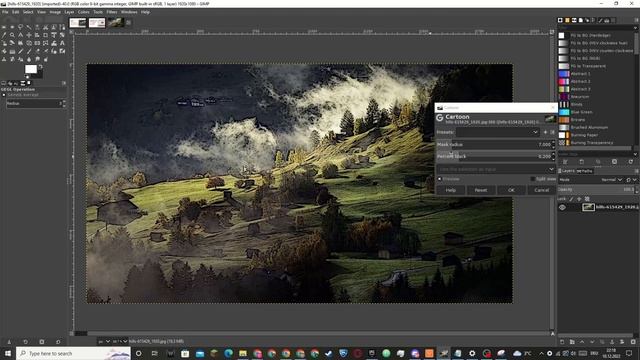Swap foreground and background colors arrow

pyautogui.click(x=40, y=67)
